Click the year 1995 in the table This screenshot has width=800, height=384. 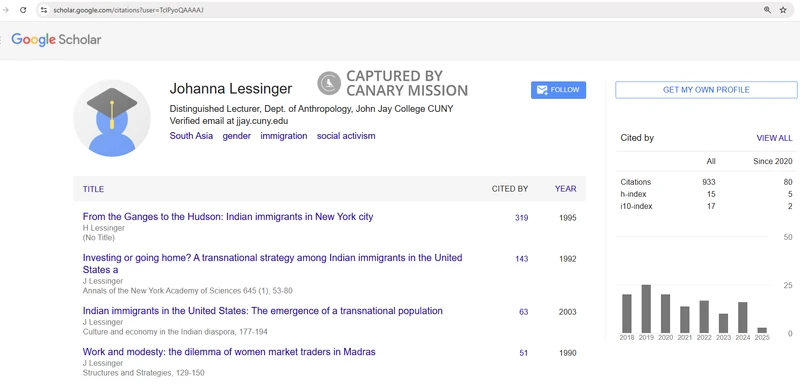(568, 218)
